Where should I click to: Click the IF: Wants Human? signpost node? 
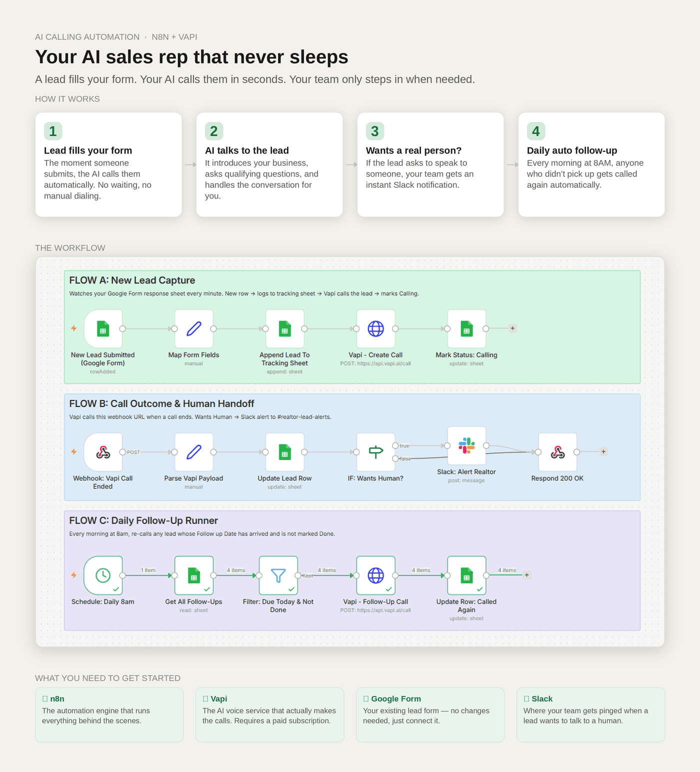click(376, 452)
